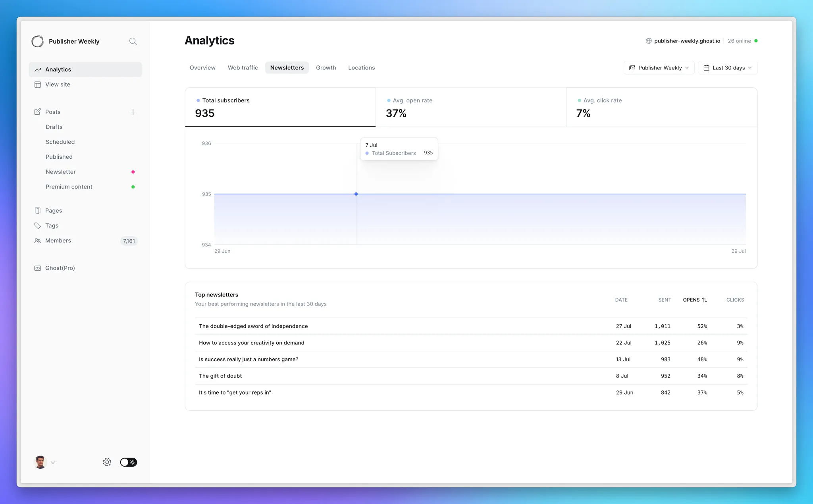This screenshot has height=504, width=813.
Task: Click the Ghost(Pro) card icon
Action: [38, 268]
